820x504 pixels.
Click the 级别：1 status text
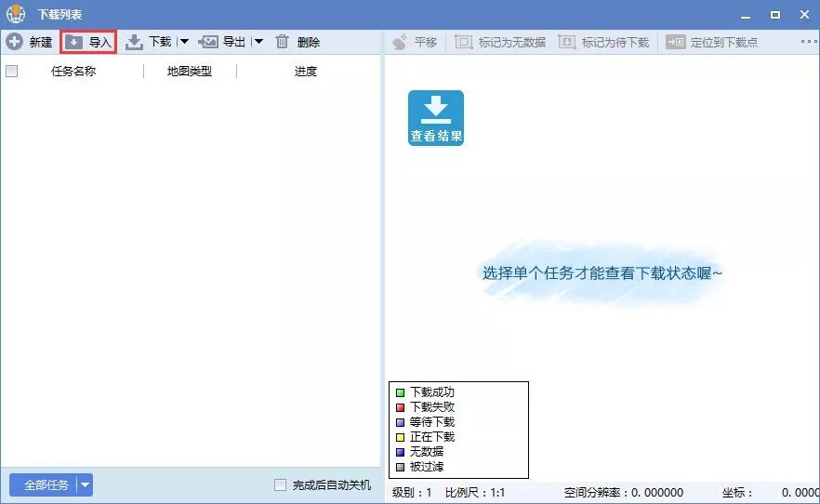click(x=412, y=493)
